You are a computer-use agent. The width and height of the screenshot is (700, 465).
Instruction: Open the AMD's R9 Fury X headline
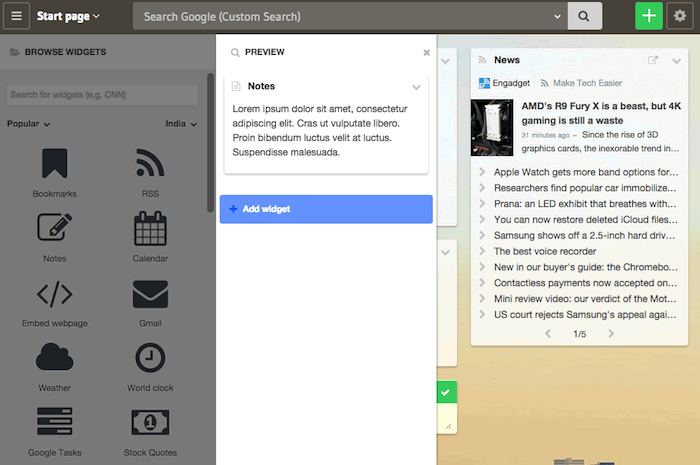click(601, 113)
